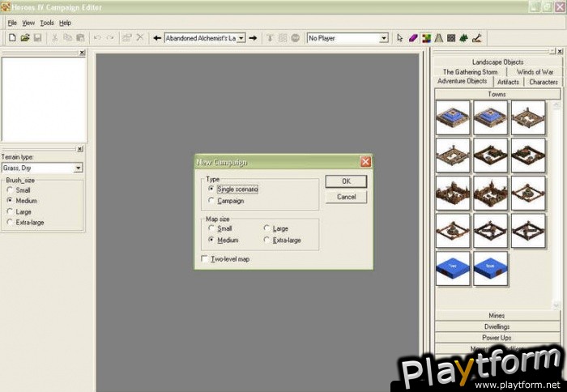Click the Redo arrow icon
Viewport: 567px width, 392px height.
110,37
